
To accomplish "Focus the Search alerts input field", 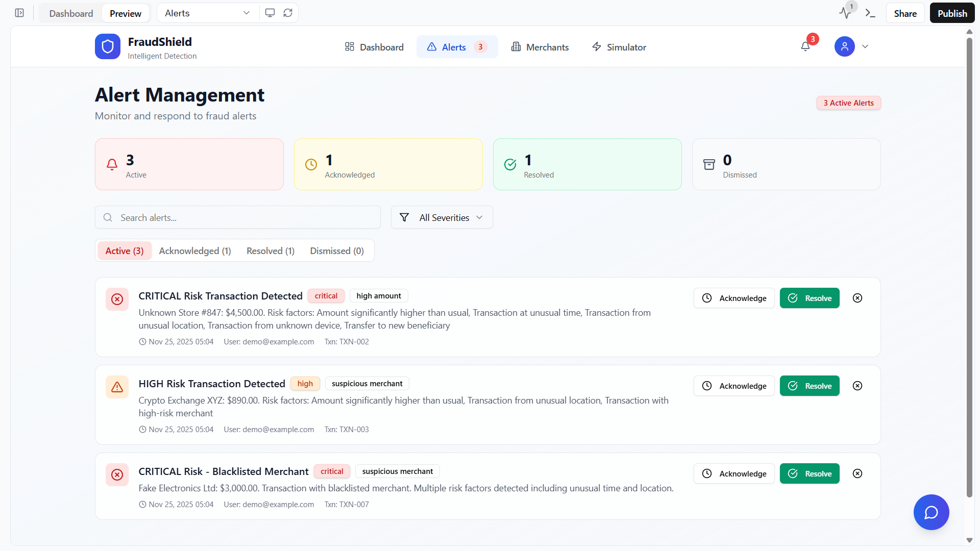I will point(238,217).
